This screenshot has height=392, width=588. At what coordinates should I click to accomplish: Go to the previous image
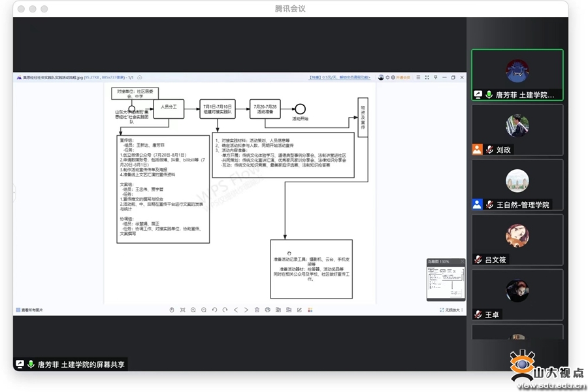point(236,310)
